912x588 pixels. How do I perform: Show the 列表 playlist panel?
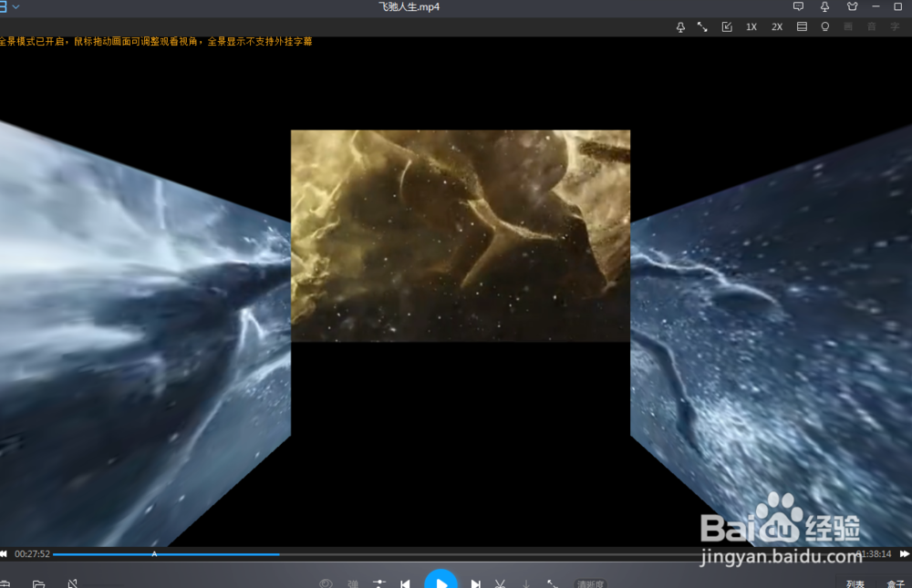click(x=855, y=583)
